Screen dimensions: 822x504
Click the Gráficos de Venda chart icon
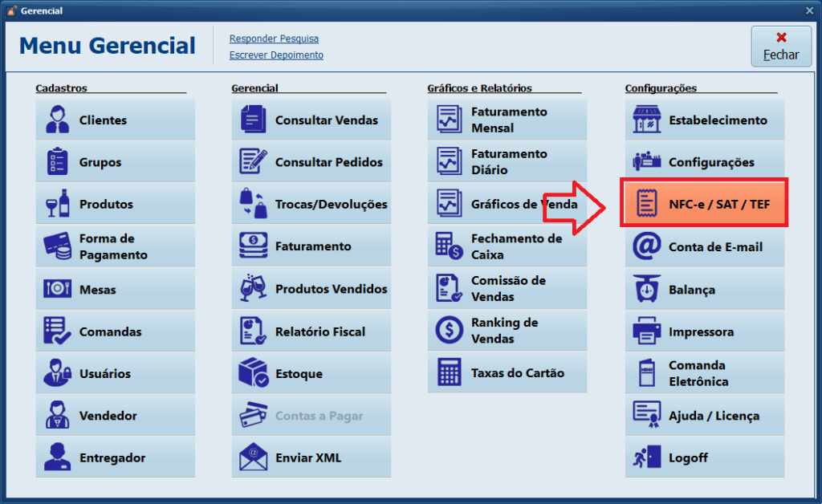(x=450, y=203)
